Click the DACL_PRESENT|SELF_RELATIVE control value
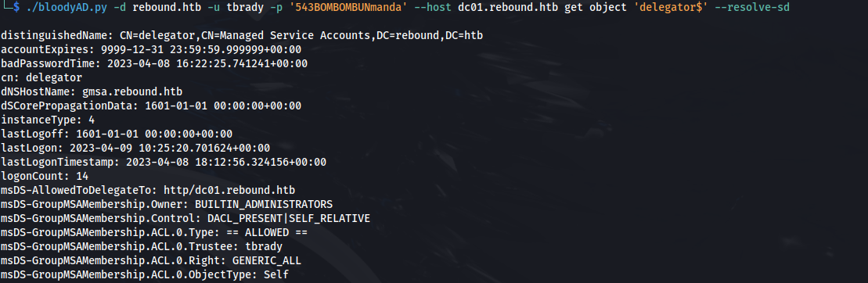The image size is (868, 283). tap(285, 218)
